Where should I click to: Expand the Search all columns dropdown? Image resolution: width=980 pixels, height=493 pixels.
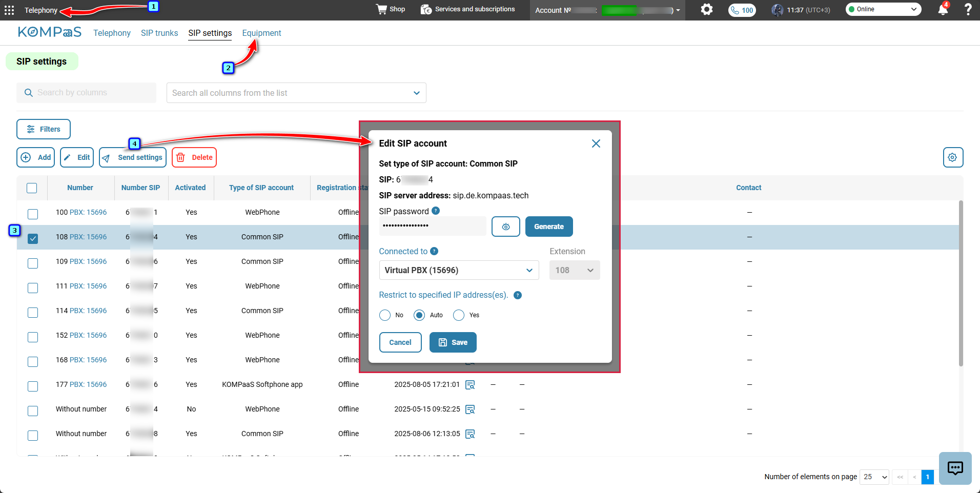point(296,93)
